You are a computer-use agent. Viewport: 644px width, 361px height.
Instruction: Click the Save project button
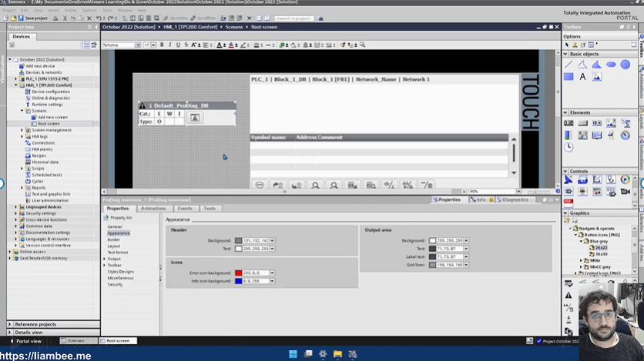tap(31, 18)
